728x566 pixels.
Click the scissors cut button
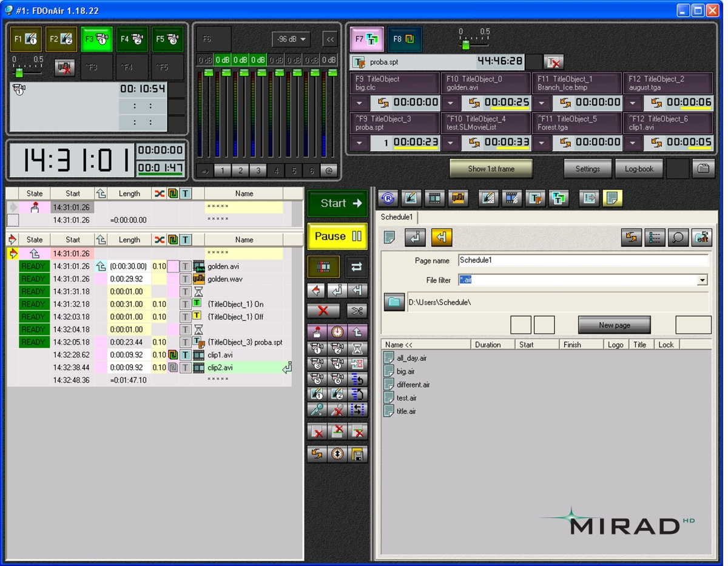click(x=357, y=311)
